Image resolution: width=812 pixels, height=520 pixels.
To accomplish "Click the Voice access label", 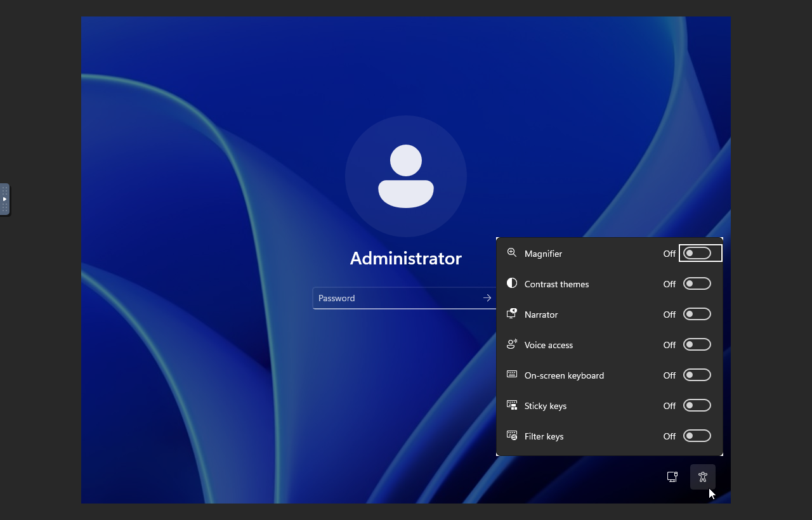I will click(x=549, y=345).
